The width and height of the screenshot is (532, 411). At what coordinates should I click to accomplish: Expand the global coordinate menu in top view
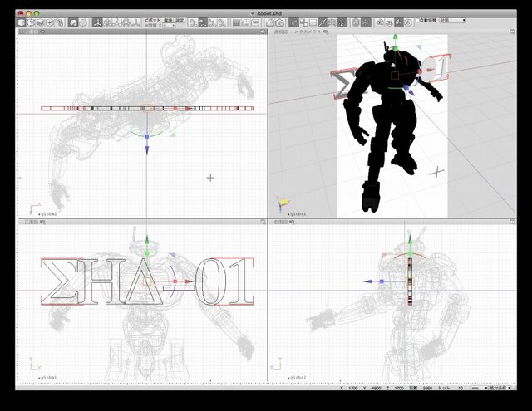click(47, 214)
